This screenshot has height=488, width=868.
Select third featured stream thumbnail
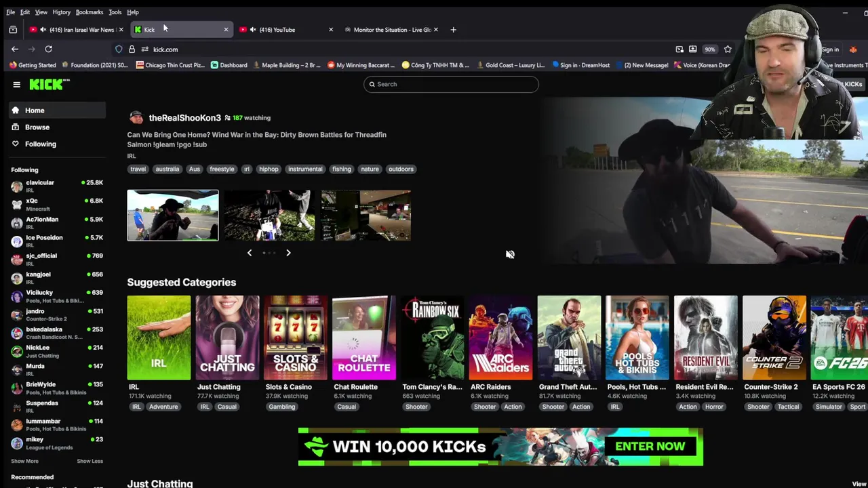pyautogui.click(x=366, y=216)
